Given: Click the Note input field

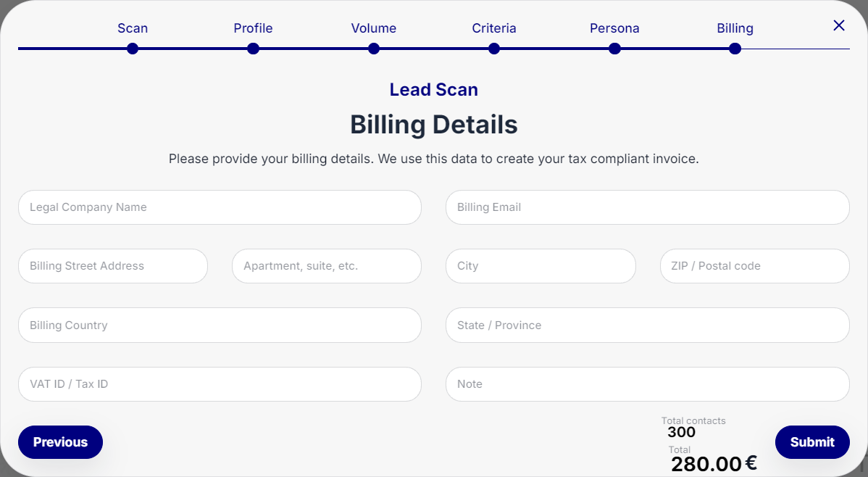Looking at the screenshot, I should pos(647,384).
